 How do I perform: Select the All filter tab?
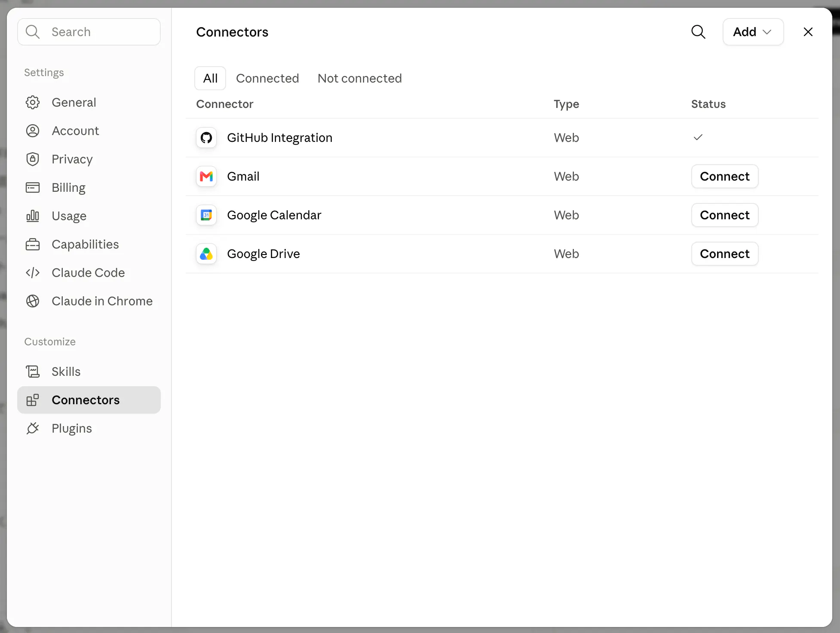point(210,78)
